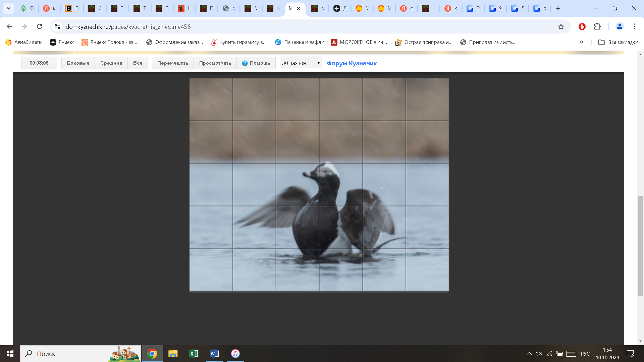The height and width of the screenshot is (362, 644).
Task: Open Яндекс bookmark
Action: (62, 42)
